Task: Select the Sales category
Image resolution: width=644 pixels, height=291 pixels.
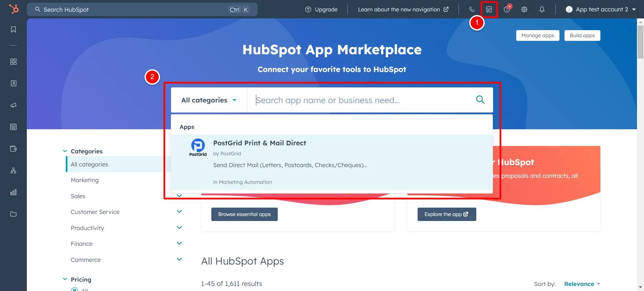Action: pos(78,196)
